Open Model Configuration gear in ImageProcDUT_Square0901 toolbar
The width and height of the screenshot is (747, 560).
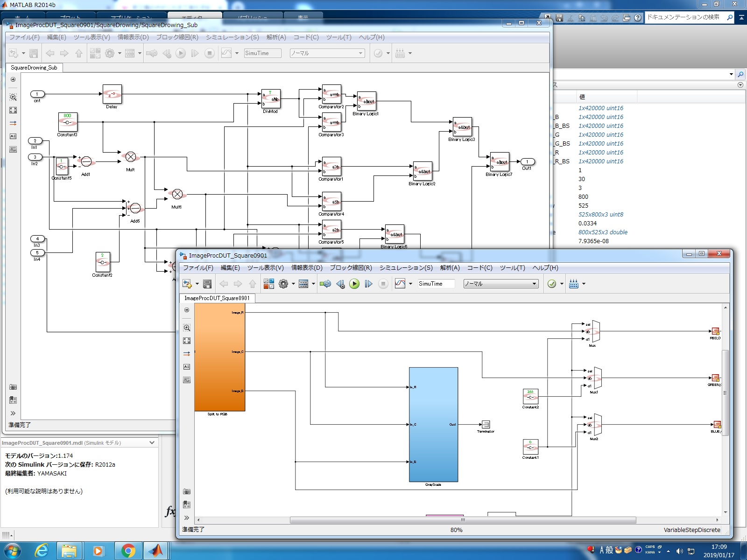tap(283, 284)
